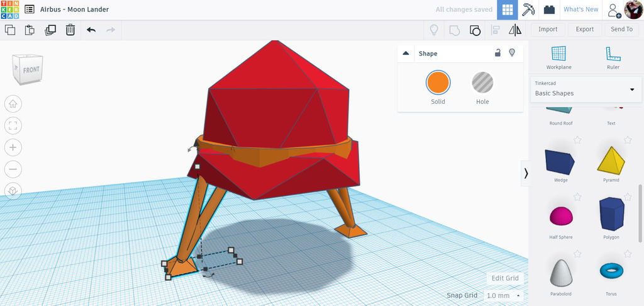The image size is (644, 306).
Task: Toggle the shape lock icon
Action: pyautogui.click(x=497, y=53)
